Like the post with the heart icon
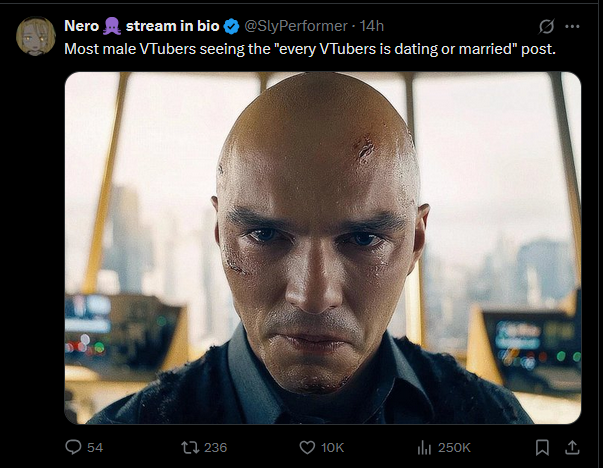603x468 pixels. click(308, 447)
